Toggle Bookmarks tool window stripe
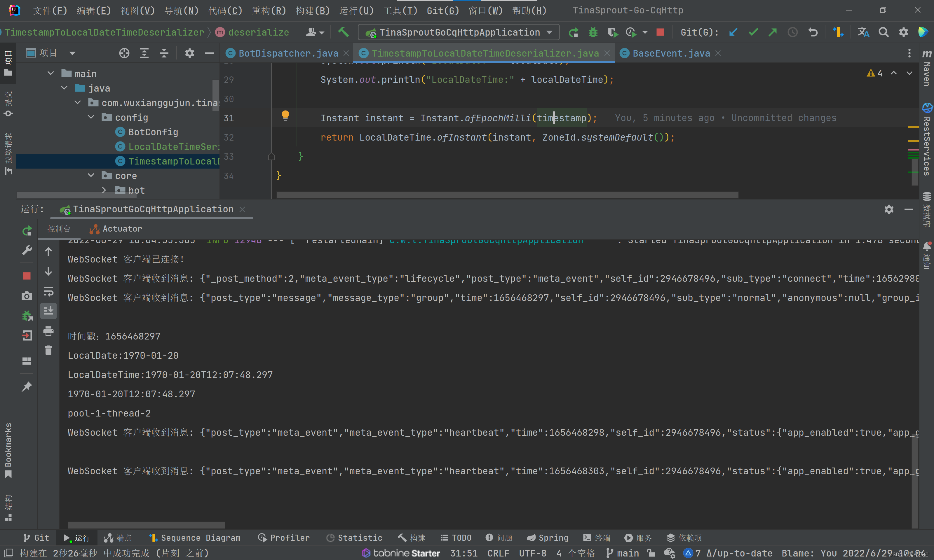Screen dimensions: 934x560 click(x=8, y=450)
